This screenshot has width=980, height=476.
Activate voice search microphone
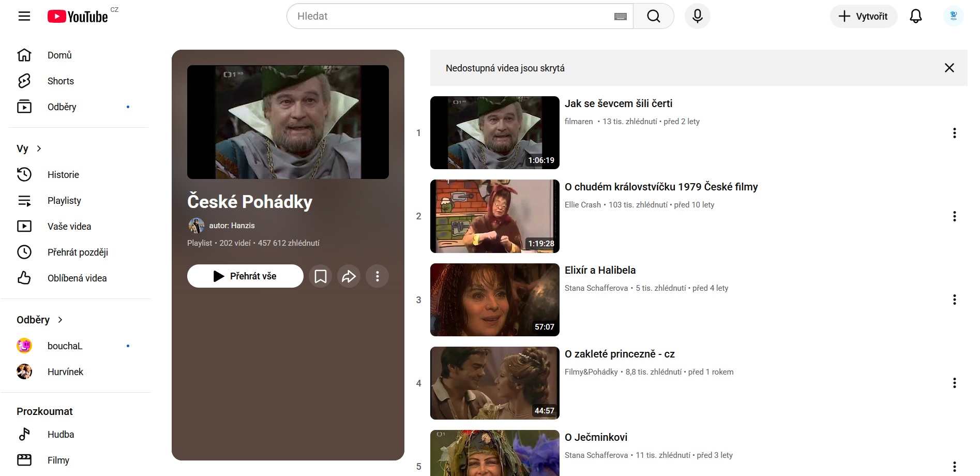(x=697, y=16)
